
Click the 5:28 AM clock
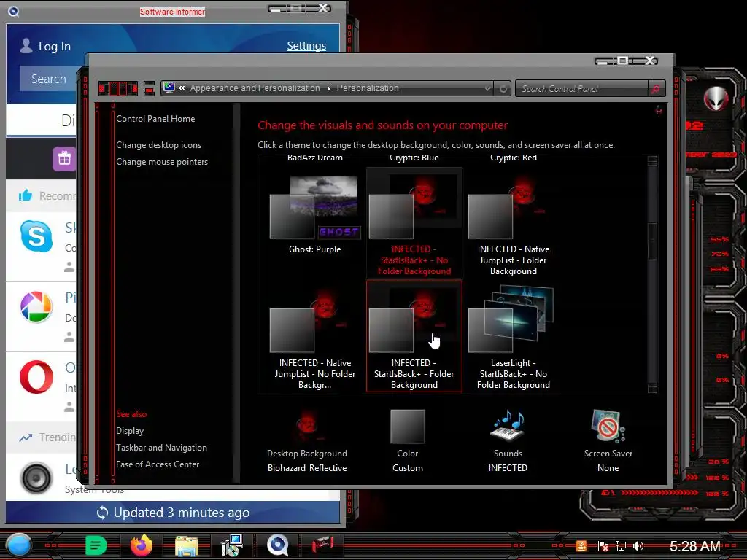click(x=694, y=546)
